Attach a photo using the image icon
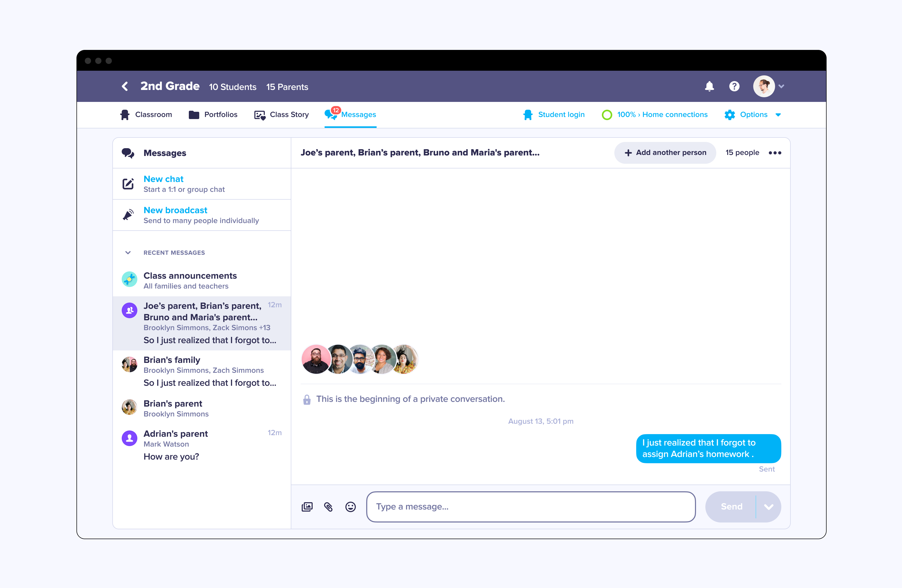The width and height of the screenshot is (902, 588). click(307, 507)
